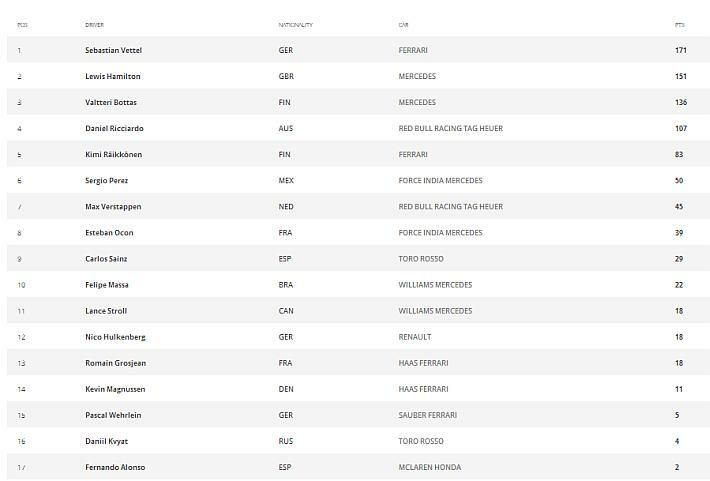The image size is (710, 481).
Task: Click the Toro Rosso car for Carlos Sainz
Action: pyautogui.click(x=419, y=258)
